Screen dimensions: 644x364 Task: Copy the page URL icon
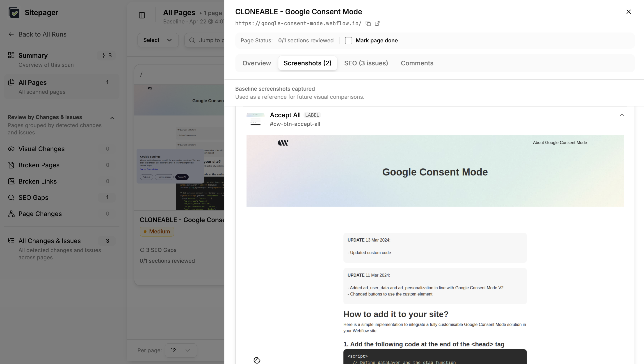[368, 23]
